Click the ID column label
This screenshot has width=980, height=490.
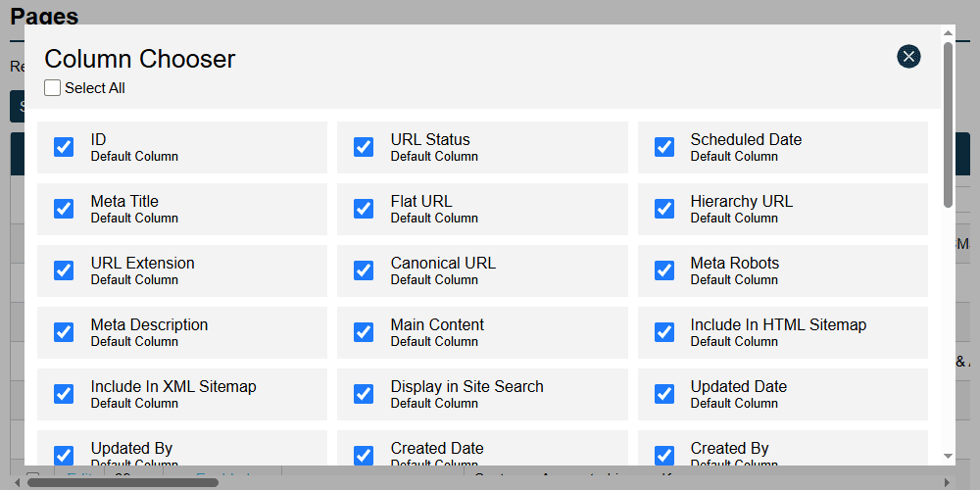click(x=99, y=139)
